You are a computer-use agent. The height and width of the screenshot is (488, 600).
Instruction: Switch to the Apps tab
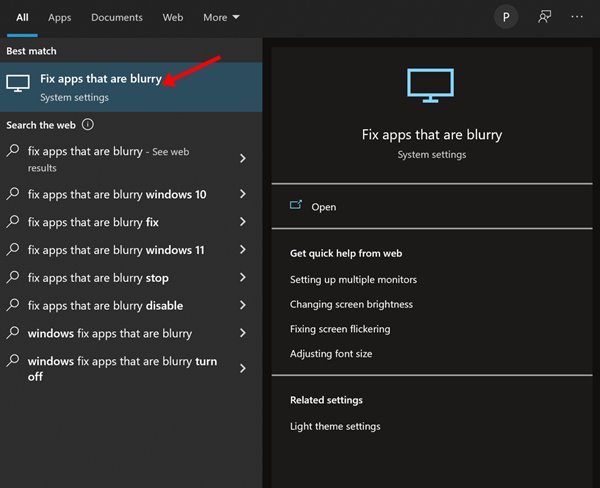coord(60,18)
